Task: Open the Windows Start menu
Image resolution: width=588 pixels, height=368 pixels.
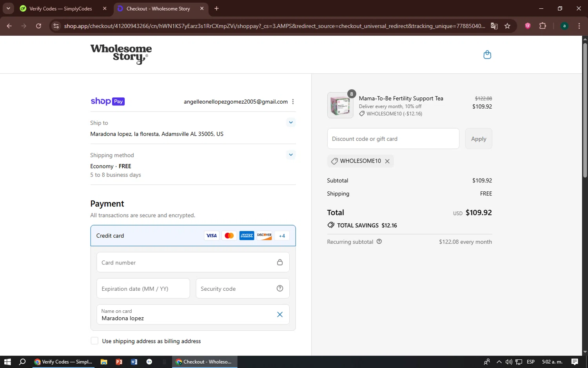Action: (7, 362)
